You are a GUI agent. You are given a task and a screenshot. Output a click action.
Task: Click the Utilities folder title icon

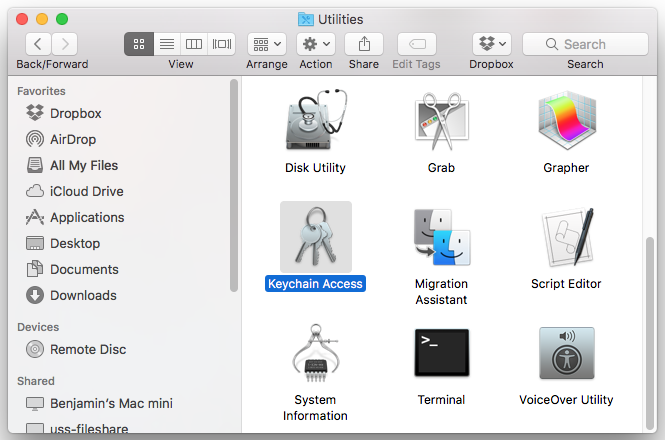(306, 19)
